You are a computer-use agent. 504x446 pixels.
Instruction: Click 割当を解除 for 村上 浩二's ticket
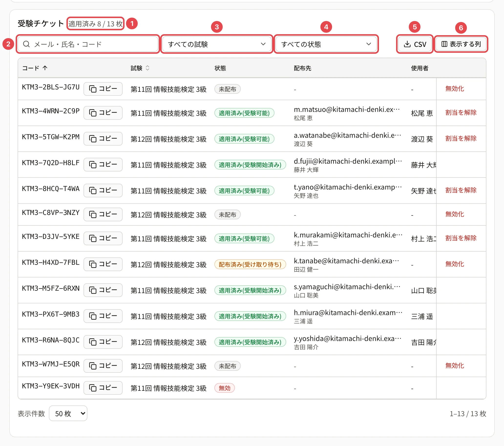pos(461,238)
